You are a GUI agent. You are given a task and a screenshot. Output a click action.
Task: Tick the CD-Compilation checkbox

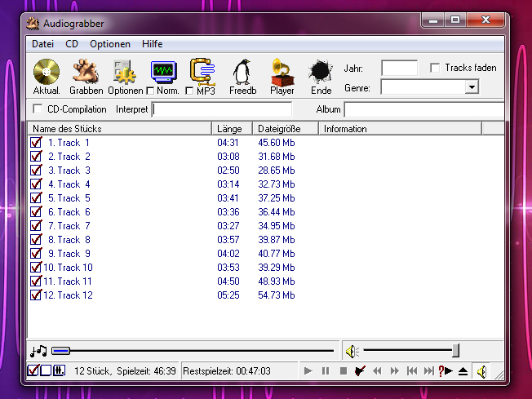pos(38,109)
